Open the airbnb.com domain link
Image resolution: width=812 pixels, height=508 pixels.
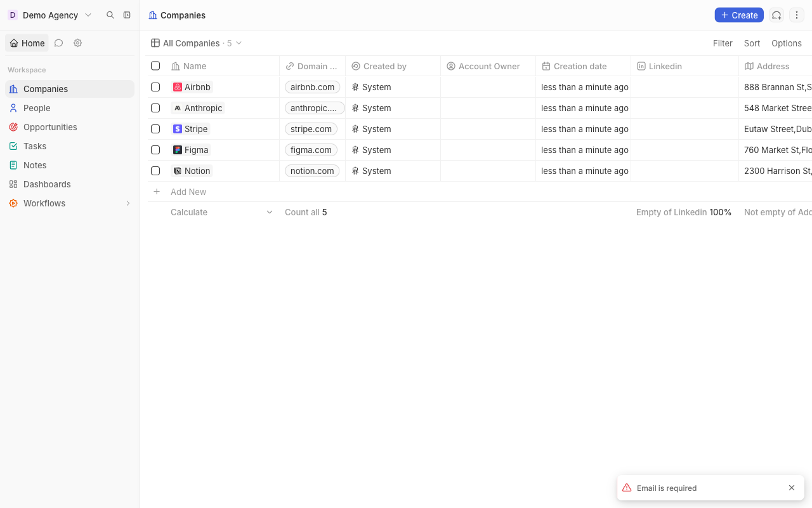click(x=312, y=87)
